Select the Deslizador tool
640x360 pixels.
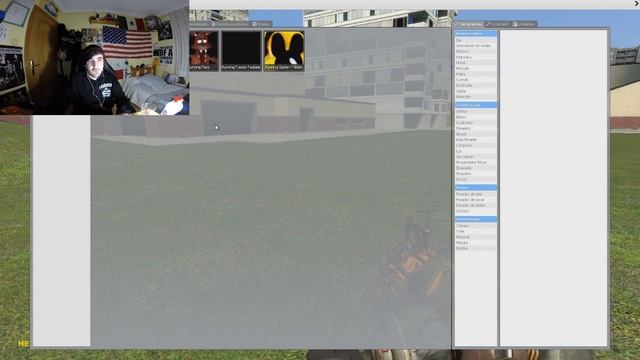pos(476,85)
